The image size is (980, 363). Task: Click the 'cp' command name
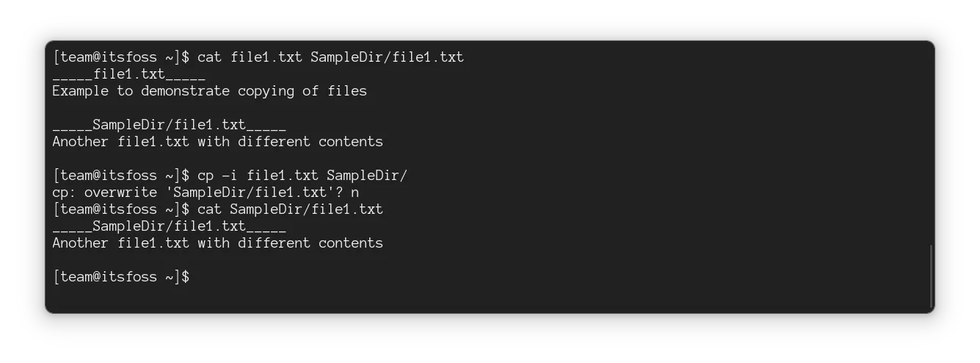(x=206, y=176)
